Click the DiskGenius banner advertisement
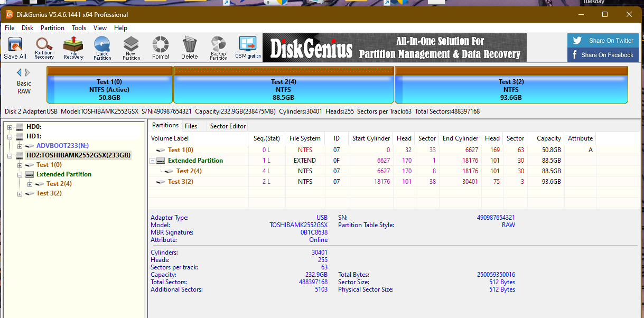The height and width of the screenshot is (318, 644). point(395,48)
